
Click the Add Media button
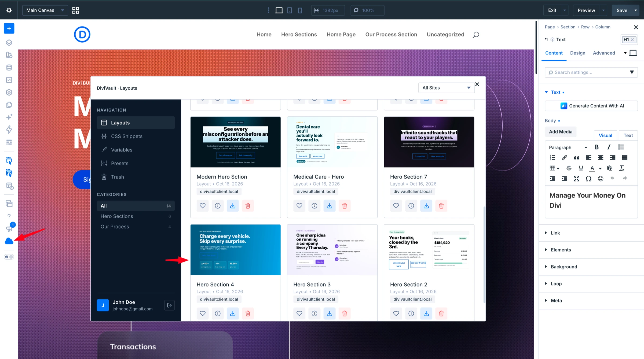tap(561, 132)
